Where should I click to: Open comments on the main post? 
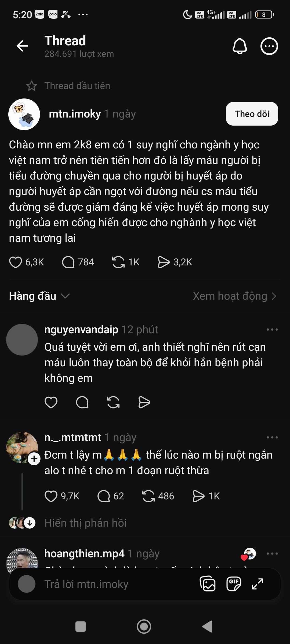pos(68,262)
